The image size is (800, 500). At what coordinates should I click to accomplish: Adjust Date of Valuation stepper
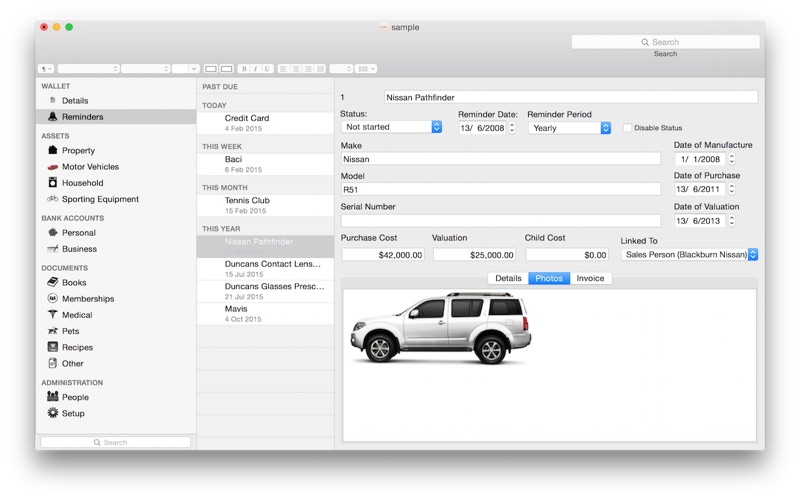coord(732,221)
